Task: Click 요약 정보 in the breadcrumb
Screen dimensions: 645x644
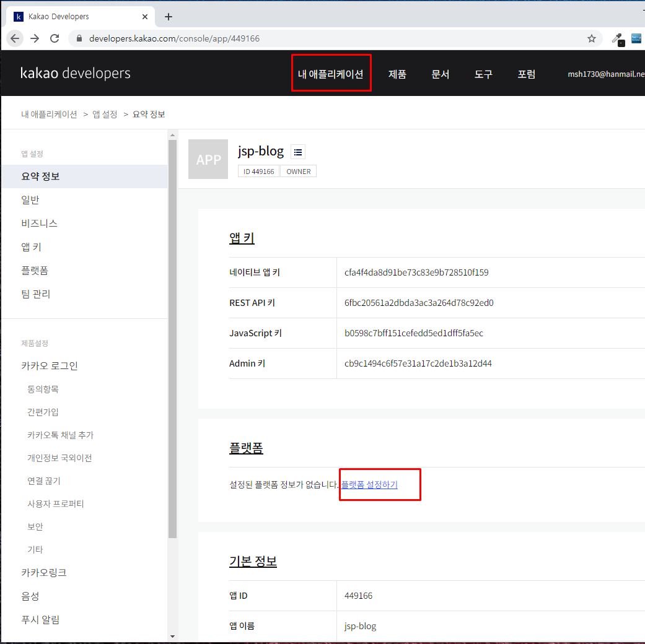Action: click(x=149, y=115)
